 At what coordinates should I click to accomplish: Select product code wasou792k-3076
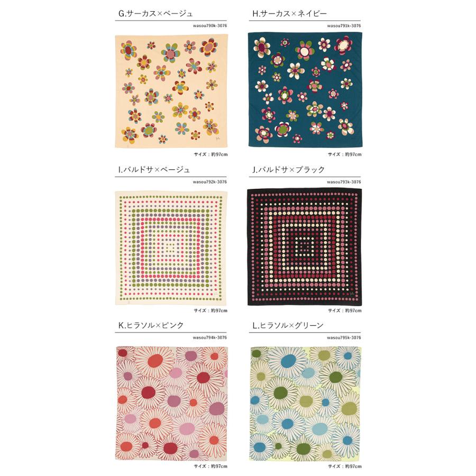click(210, 182)
